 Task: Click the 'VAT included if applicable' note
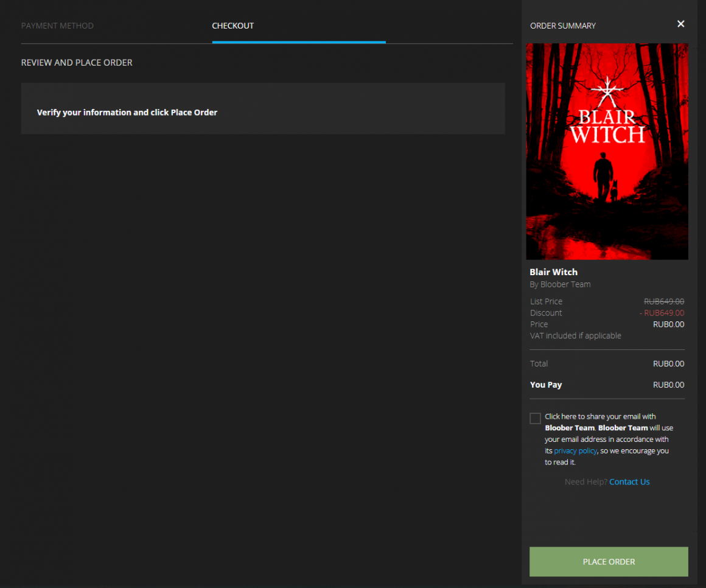click(575, 336)
